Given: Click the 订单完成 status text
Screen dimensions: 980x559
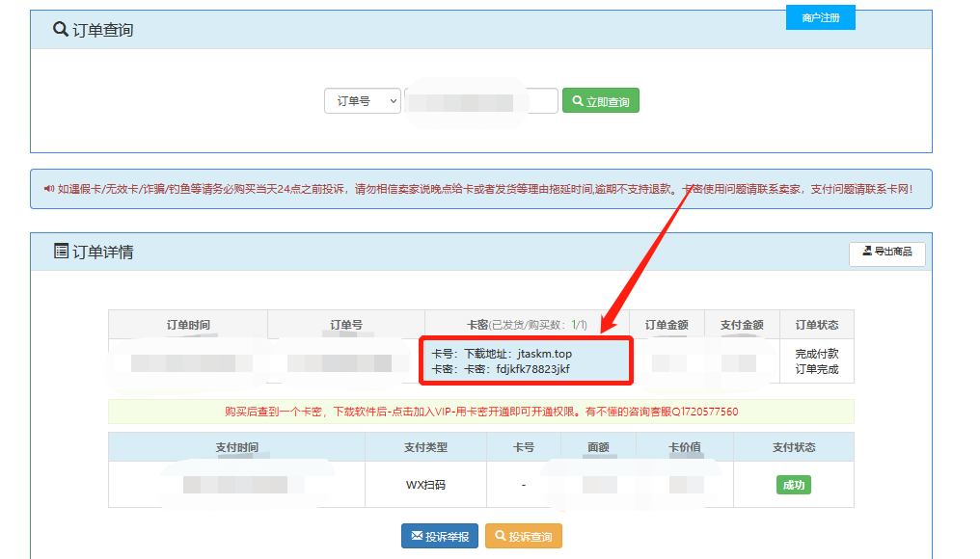Looking at the screenshot, I should 816,369.
